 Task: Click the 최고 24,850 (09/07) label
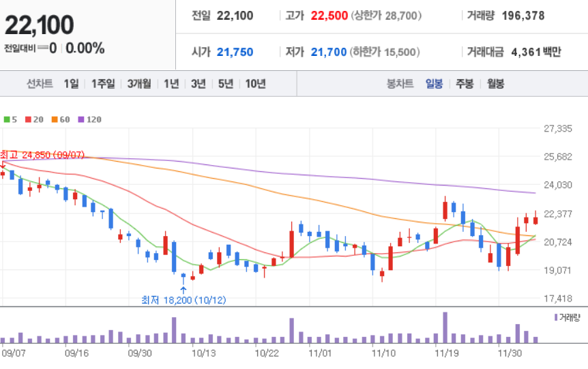tap(42, 155)
